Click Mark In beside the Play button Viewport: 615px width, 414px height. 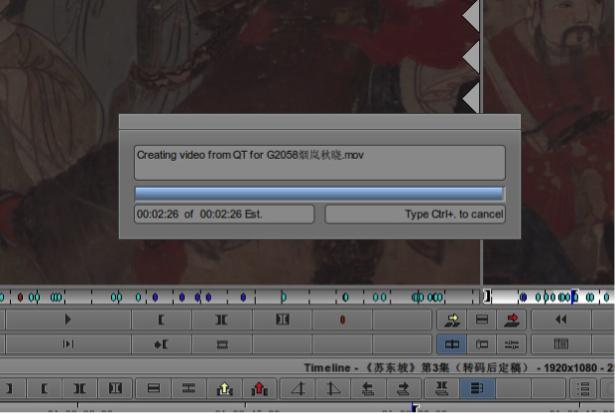point(162,320)
